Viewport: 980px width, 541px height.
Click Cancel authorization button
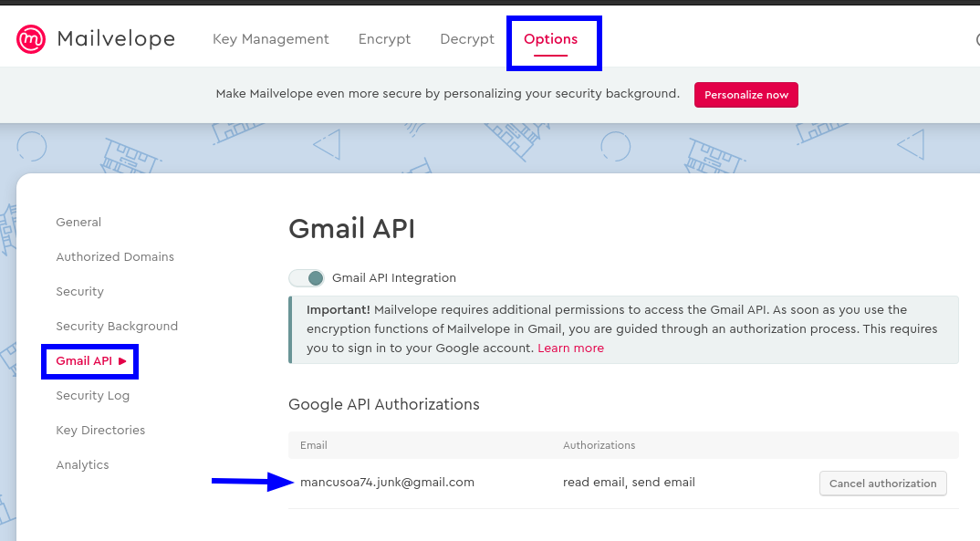[x=882, y=484]
